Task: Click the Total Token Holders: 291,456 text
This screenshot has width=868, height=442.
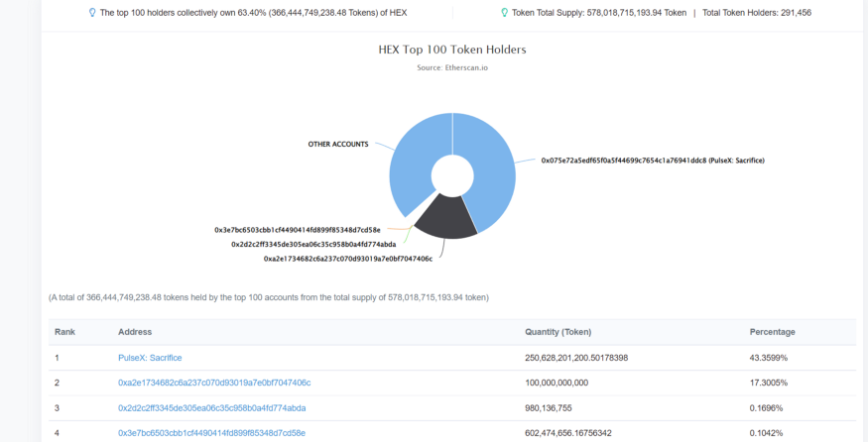Action: click(x=757, y=12)
